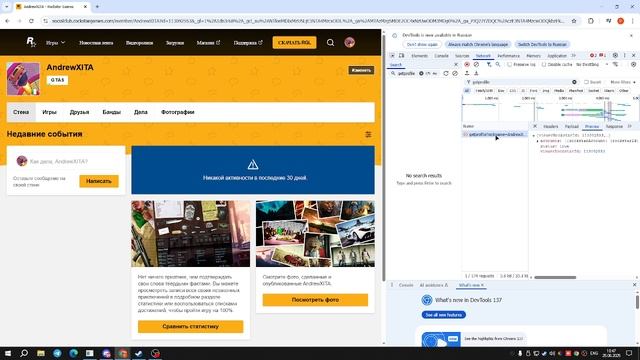The height and width of the screenshot is (360, 640).
Task: Check the Invert filter checkbox
Action: (x=586, y=82)
